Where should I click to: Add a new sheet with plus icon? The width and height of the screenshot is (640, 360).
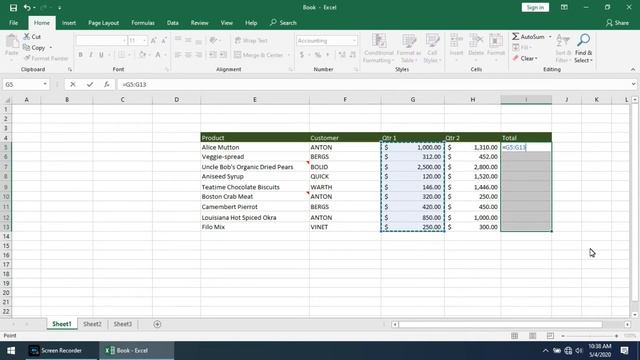[x=157, y=324]
